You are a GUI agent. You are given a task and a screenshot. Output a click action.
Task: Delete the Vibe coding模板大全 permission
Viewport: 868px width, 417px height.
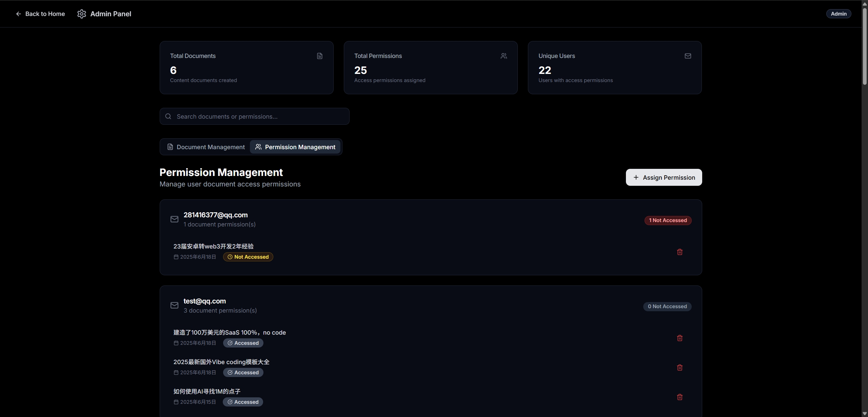(x=679, y=368)
